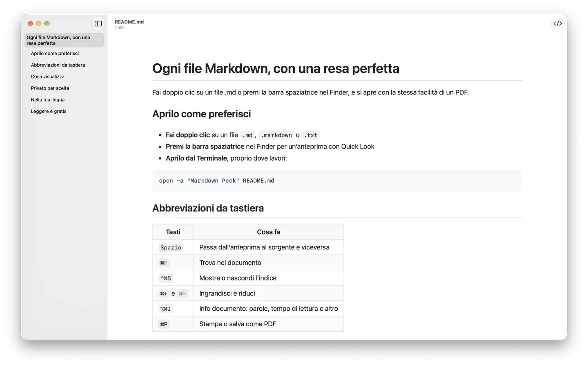Click the README.md file title

coord(129,22)
